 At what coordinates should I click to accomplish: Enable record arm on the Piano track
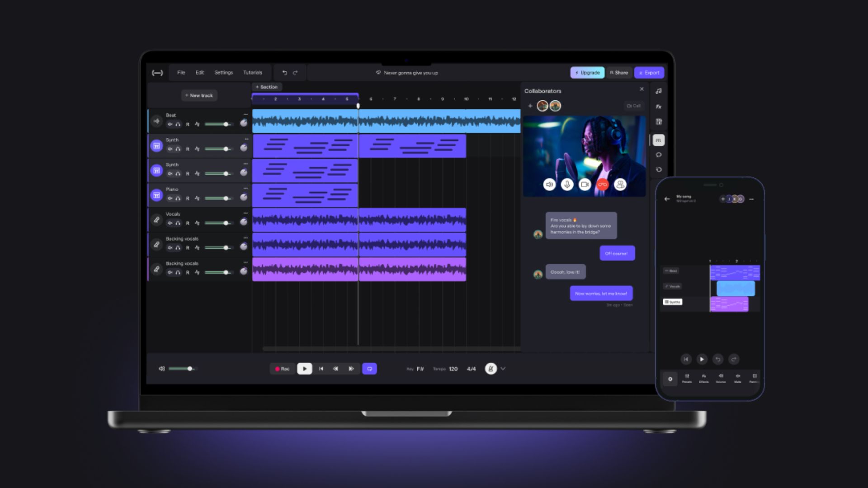pyautogui.click(x=187, y=197)
